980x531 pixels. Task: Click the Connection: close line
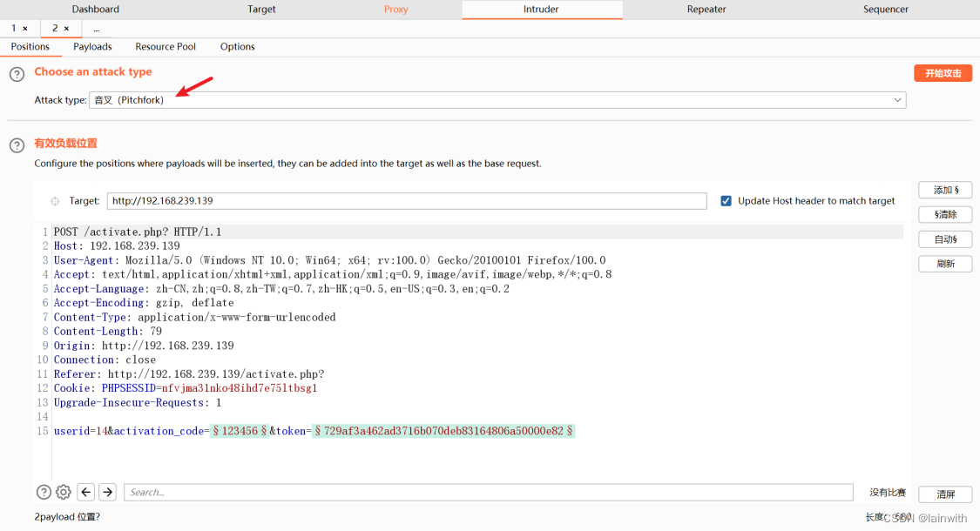(105, 360)
